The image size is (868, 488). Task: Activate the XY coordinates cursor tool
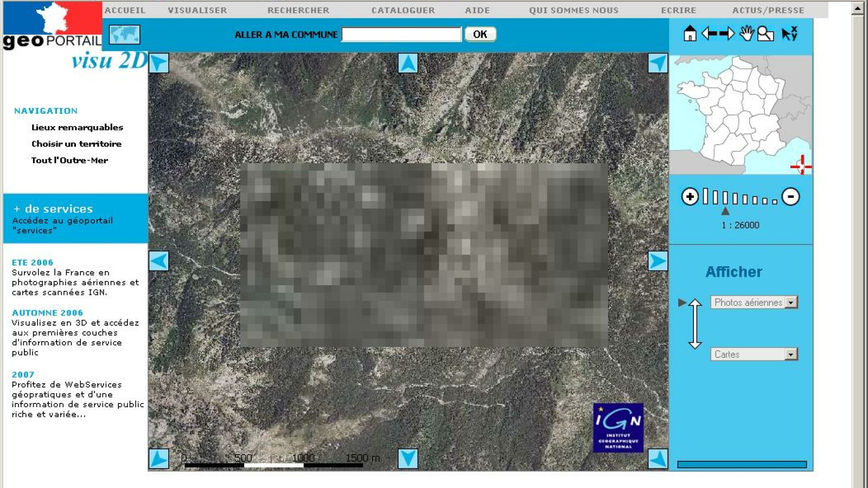pyautogui.click(x=789, y=34)
